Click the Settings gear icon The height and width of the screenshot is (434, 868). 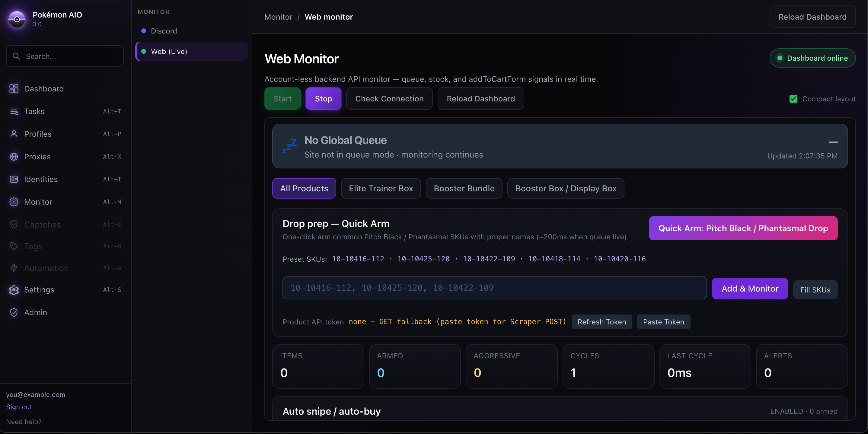pos(14,289)
